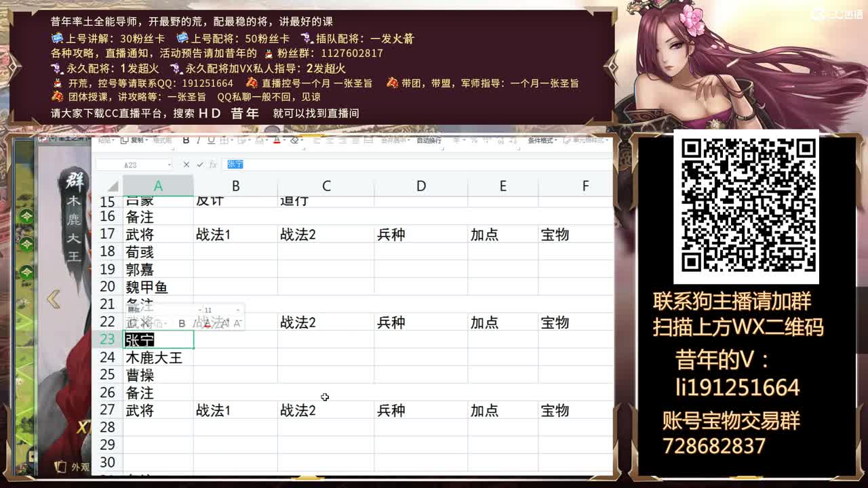The height and width of the screenshot is (488, 868).
Task: Open the 粘贴 paste dropdown
Action: point(105,140)
